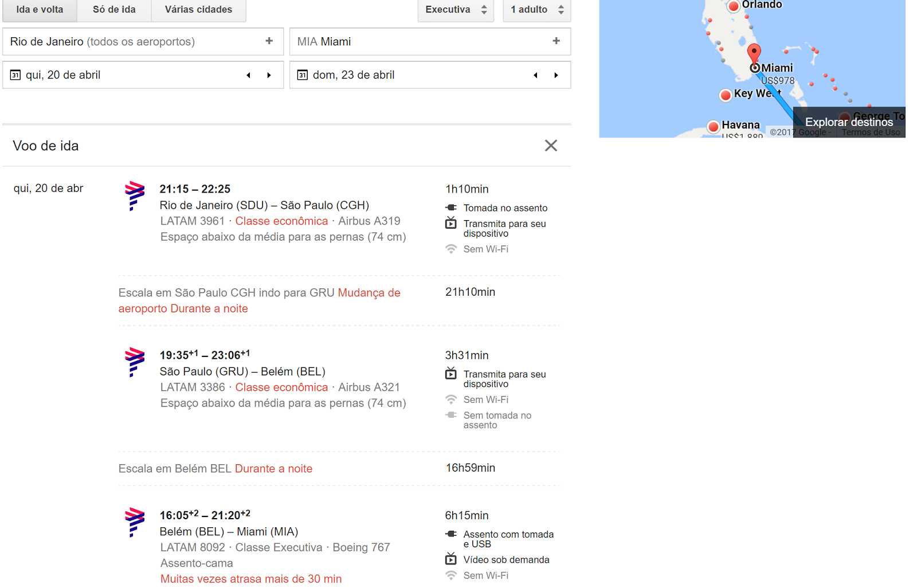
Task: Click LATAM logo for flight 3961
Action: (135, 196)
